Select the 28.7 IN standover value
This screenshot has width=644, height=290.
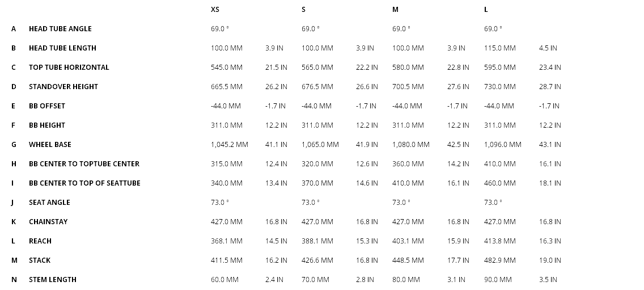[550, 87]
